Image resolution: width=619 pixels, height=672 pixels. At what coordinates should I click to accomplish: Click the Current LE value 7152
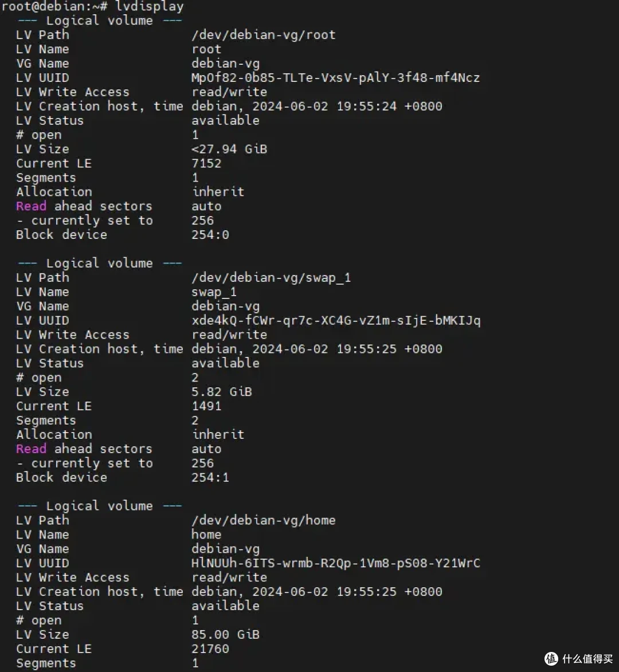pyautogui.click(x=206, y=163)
